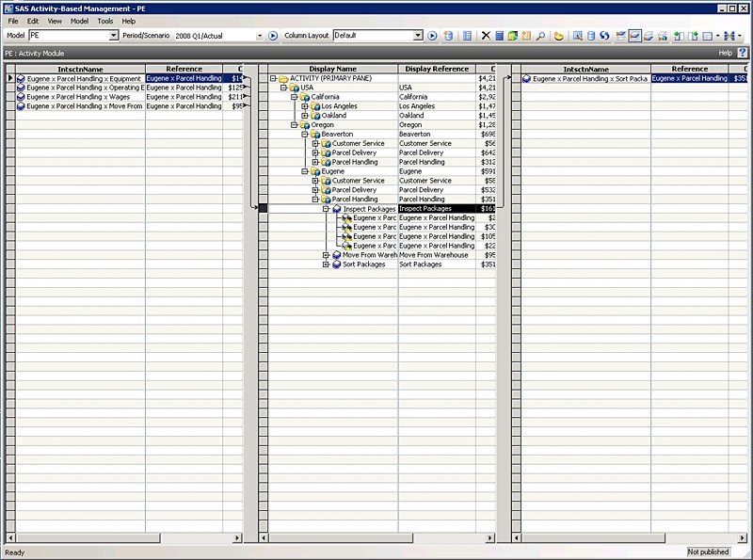This screenshot has width=753, height=560.
Task: Collapse the USA tree node
Action: pyautogui.click(x=284, y=88)
